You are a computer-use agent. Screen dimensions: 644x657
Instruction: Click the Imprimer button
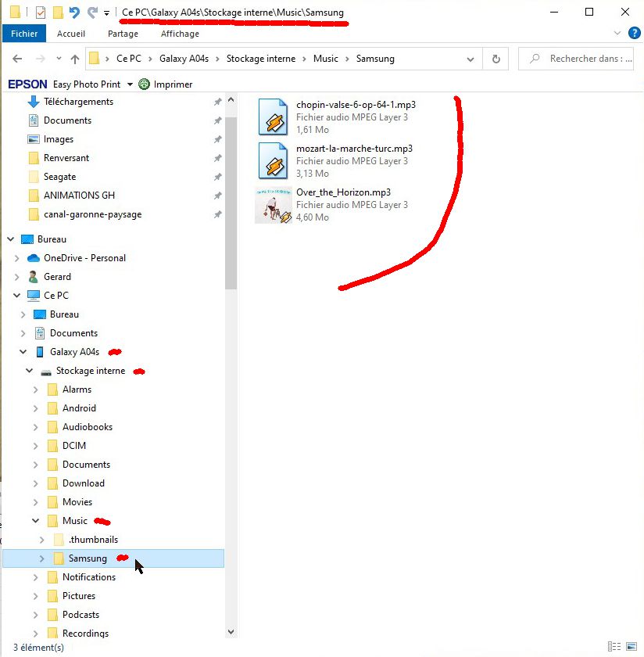pos(166,84)
